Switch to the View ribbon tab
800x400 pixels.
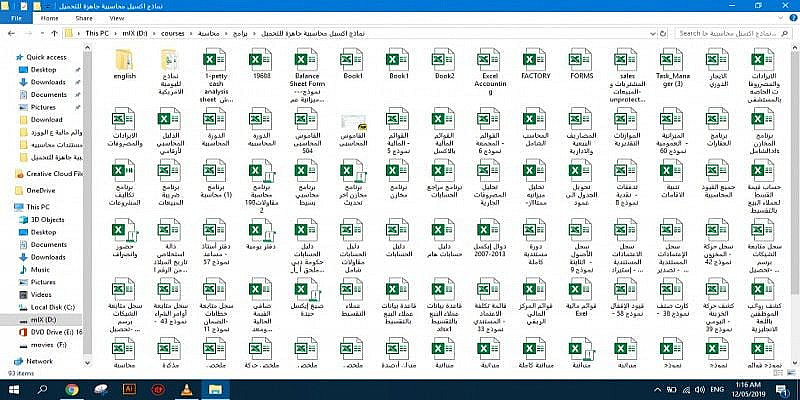tap(116, 18)
